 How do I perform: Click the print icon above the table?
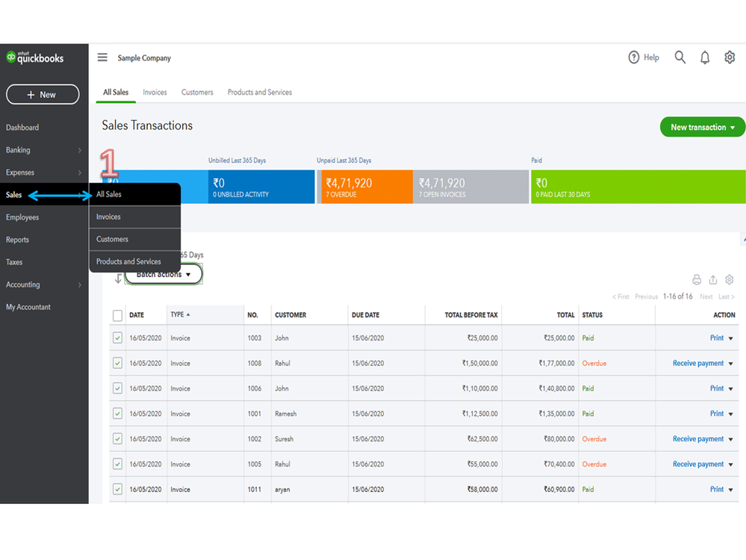(697, 280)
